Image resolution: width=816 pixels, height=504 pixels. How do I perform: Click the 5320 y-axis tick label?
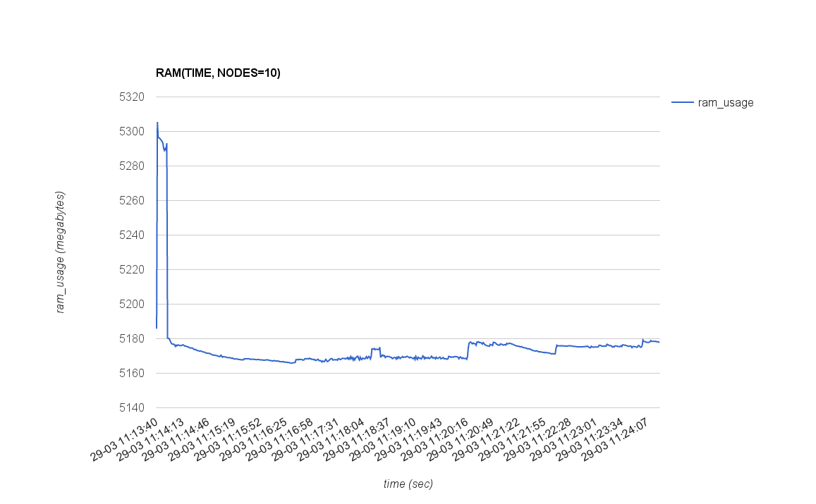coord(130,97)
